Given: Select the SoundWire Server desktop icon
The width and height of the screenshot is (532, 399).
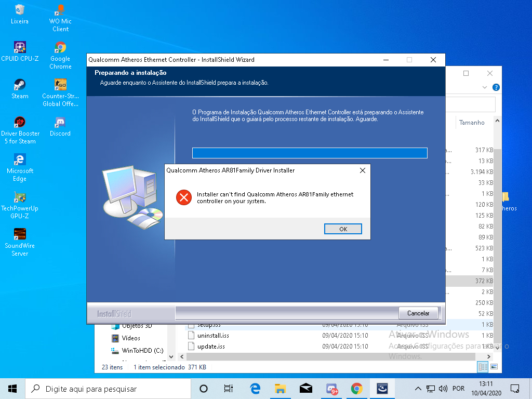Looking at the screenshot, I should [20, 242].
